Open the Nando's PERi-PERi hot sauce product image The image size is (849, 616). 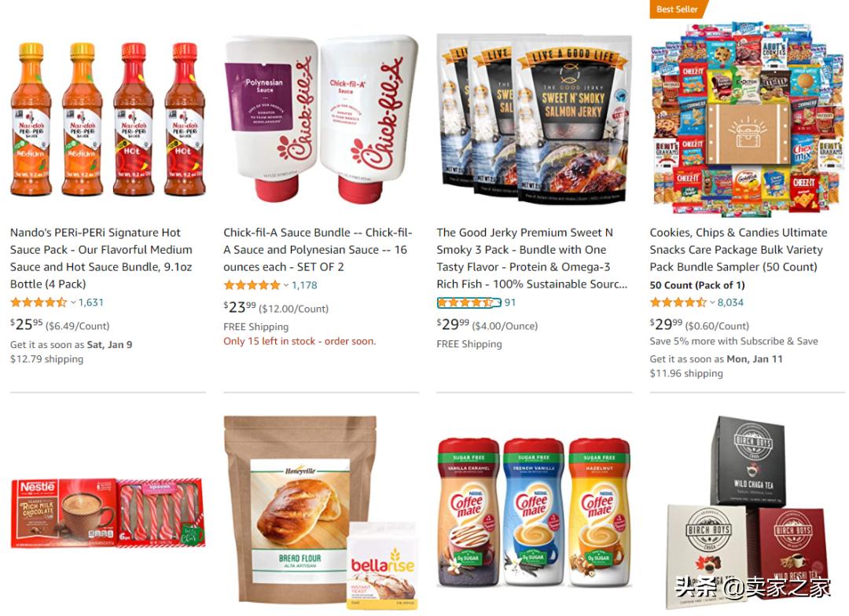(108, 119)
